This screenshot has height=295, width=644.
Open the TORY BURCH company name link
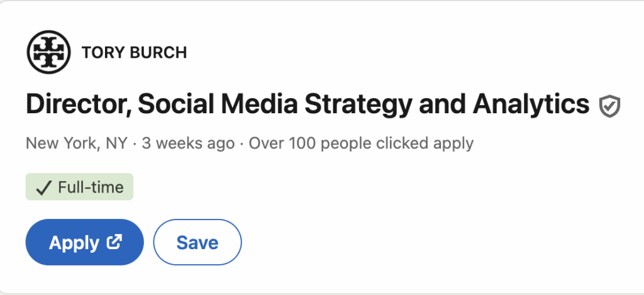tap(135, 53)
